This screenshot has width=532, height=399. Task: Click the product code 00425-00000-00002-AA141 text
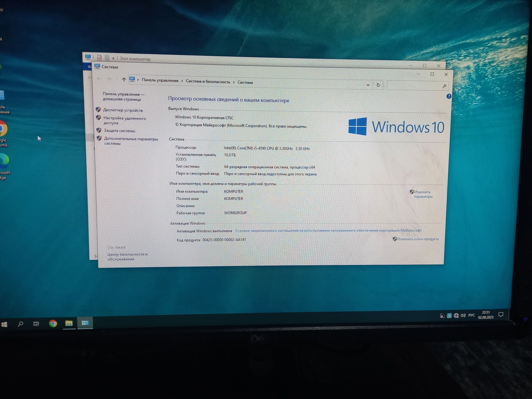tap(224, 240)
